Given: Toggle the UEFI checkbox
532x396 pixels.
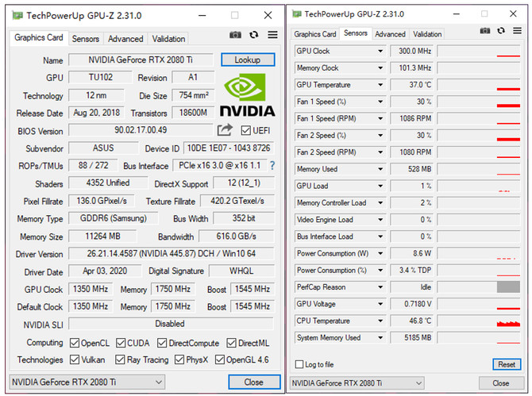Looking at the screenshot, I should (x=245, y=130).
